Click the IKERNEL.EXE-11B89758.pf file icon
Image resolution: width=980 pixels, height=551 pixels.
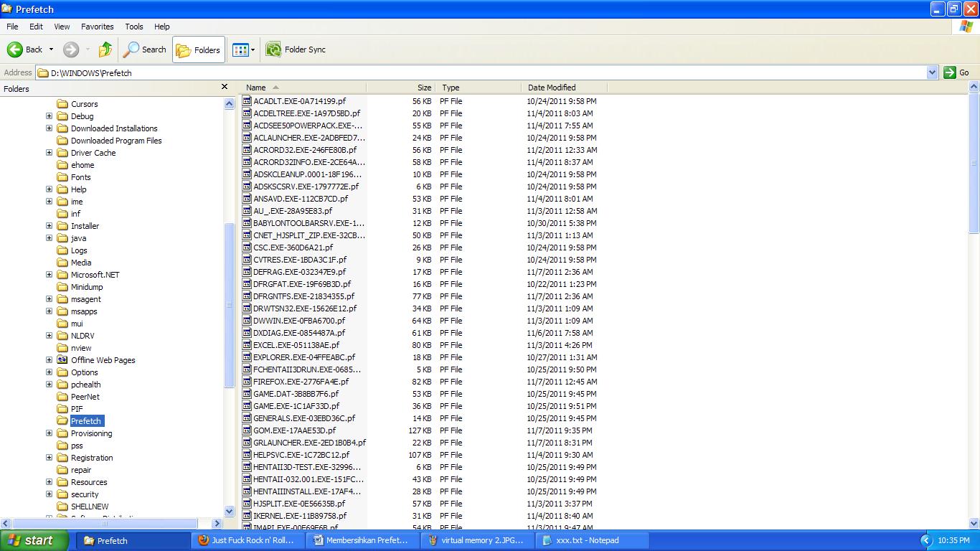tap(247, 516)
